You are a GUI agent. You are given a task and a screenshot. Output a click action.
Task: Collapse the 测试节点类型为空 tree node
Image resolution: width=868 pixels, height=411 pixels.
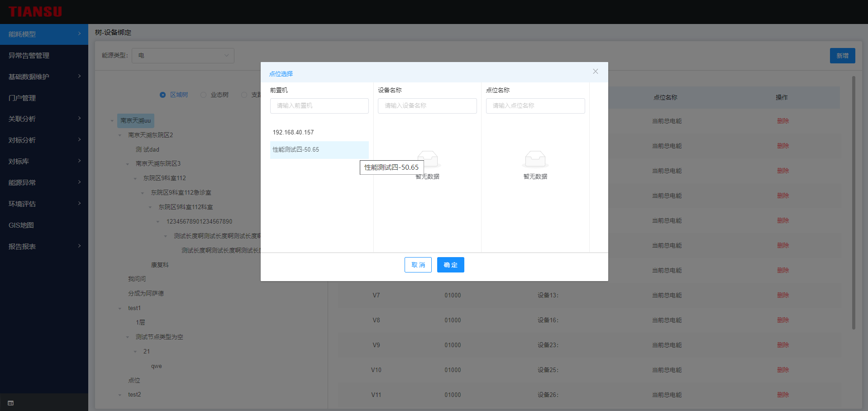pos(128,337)
